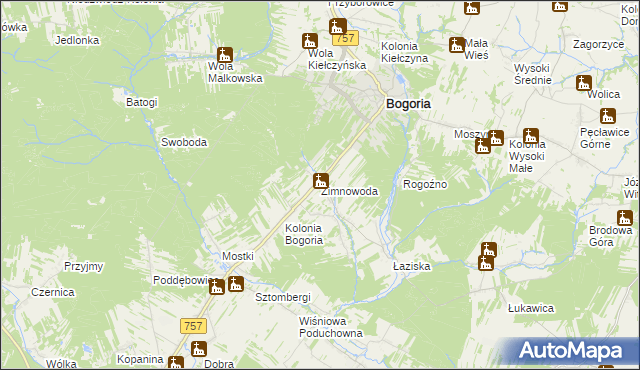Click the church icon above Pęcławice Górne
The height and width of the screenshot is (370, 640).
608,116
